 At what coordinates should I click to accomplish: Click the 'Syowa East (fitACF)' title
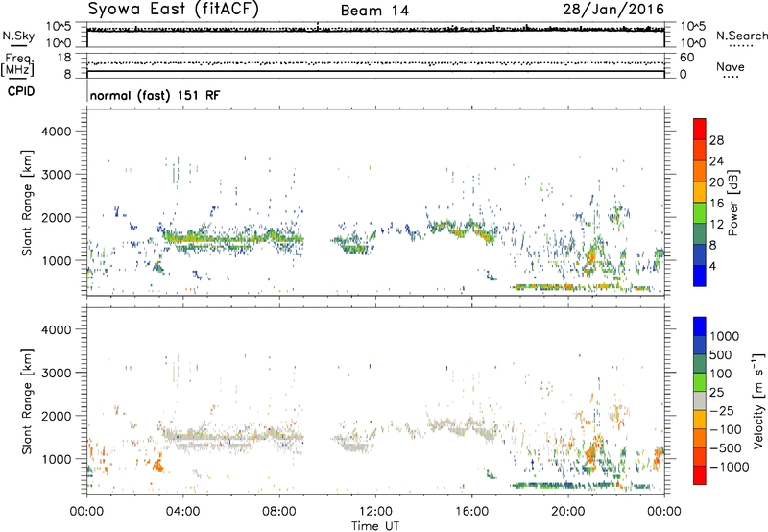click(174, 10)
